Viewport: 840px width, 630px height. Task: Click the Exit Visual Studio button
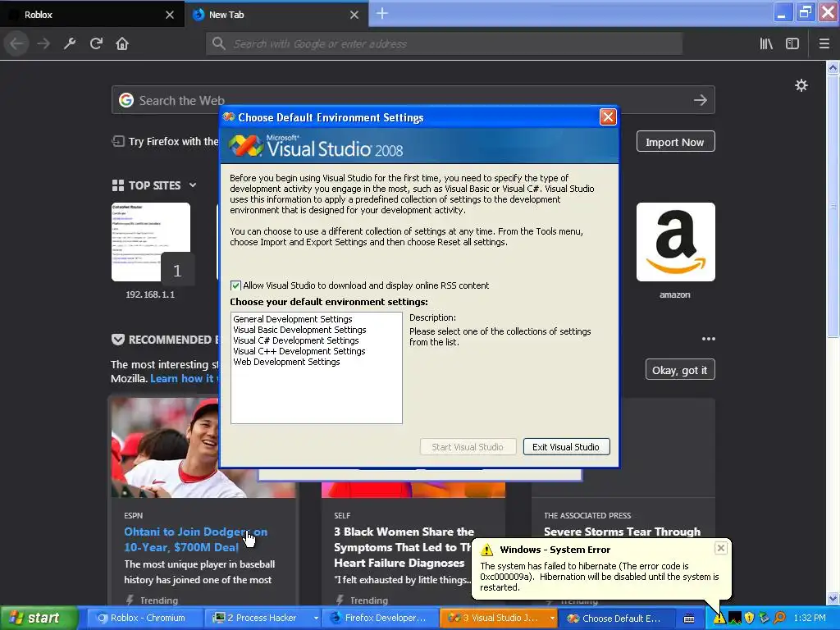pyautogui.click(x=566, y=447)
